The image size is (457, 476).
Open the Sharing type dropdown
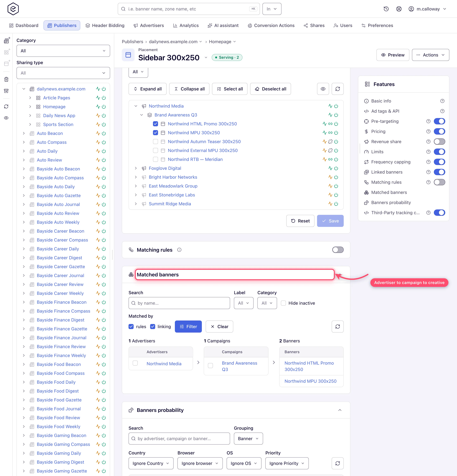coord(63,73)
